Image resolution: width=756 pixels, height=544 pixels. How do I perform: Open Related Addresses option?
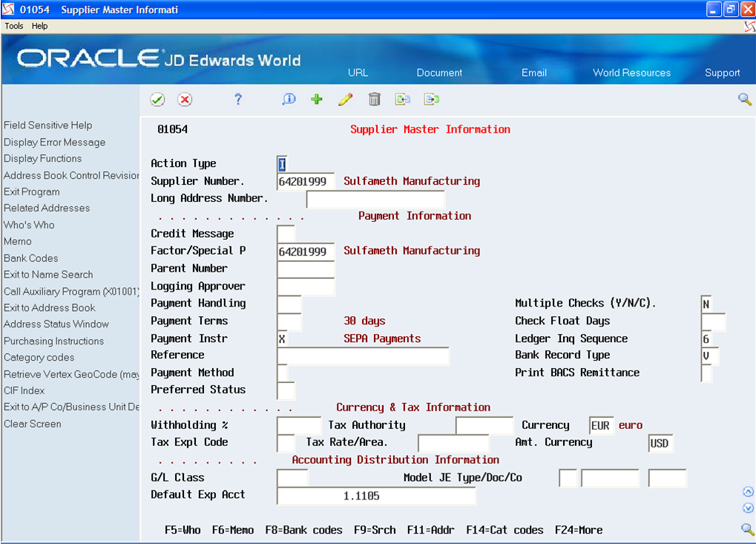[47, 209]
